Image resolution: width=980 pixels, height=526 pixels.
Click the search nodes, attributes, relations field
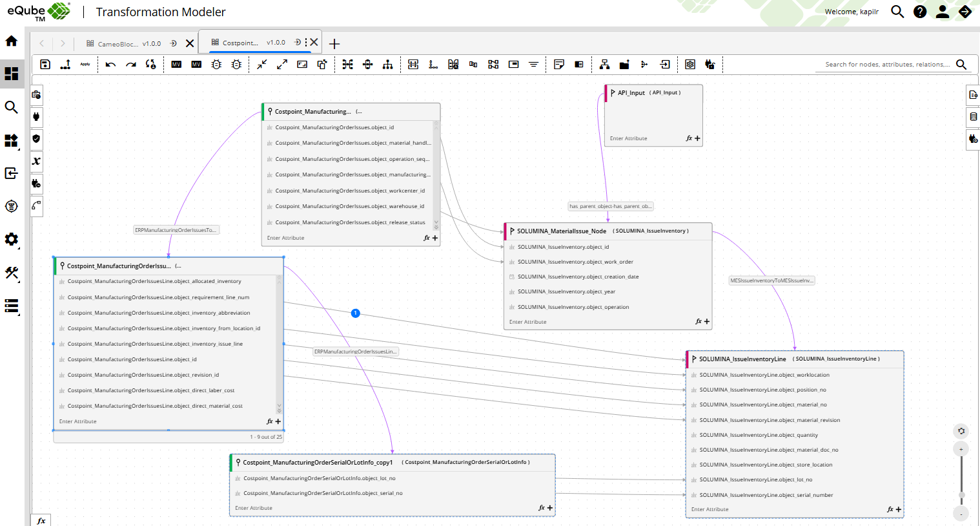coord(887,65)
